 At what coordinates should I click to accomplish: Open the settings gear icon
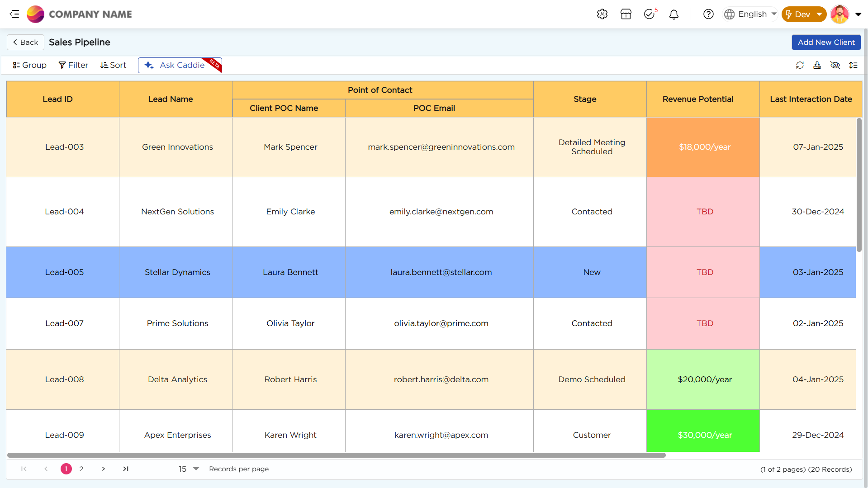point(602,14)
